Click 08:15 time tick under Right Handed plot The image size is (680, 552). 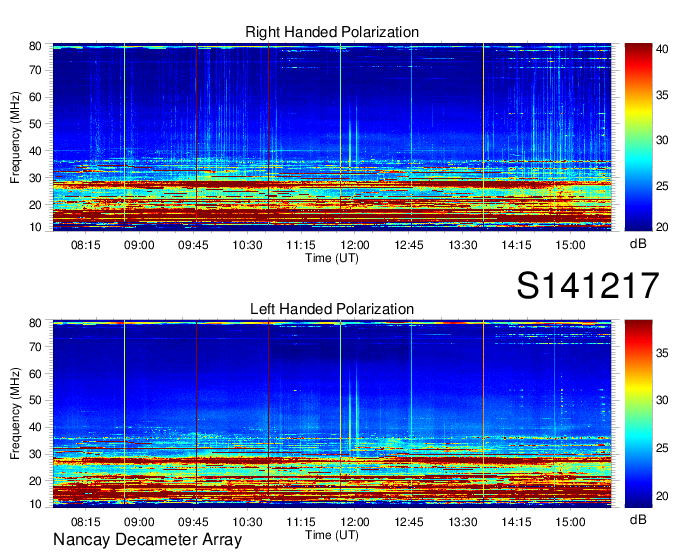click(x=85, y=245)
